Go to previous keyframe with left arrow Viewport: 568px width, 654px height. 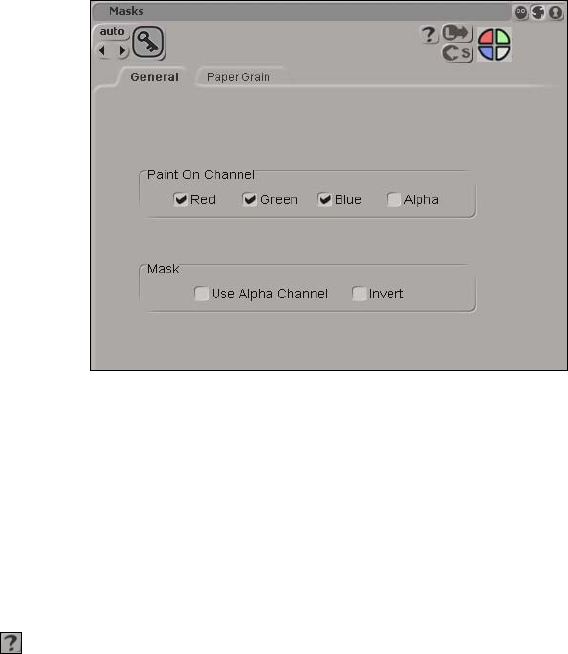pos(102,51)
